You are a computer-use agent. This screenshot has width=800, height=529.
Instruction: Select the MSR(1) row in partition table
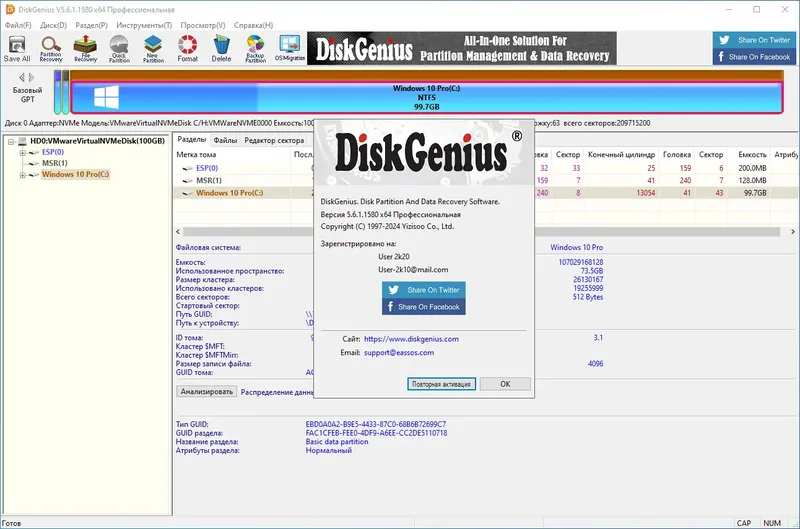[209, 180]
